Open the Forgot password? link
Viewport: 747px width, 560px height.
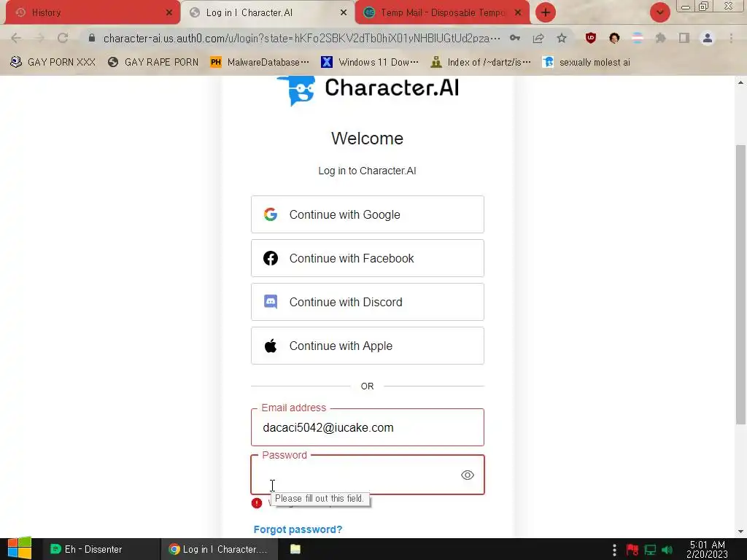(x=298, y=529)
